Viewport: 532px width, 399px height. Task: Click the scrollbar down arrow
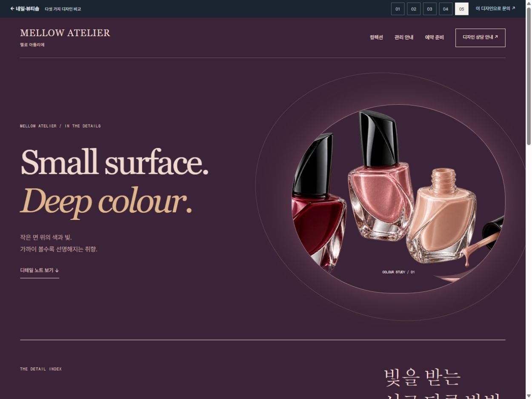point(529,396)
